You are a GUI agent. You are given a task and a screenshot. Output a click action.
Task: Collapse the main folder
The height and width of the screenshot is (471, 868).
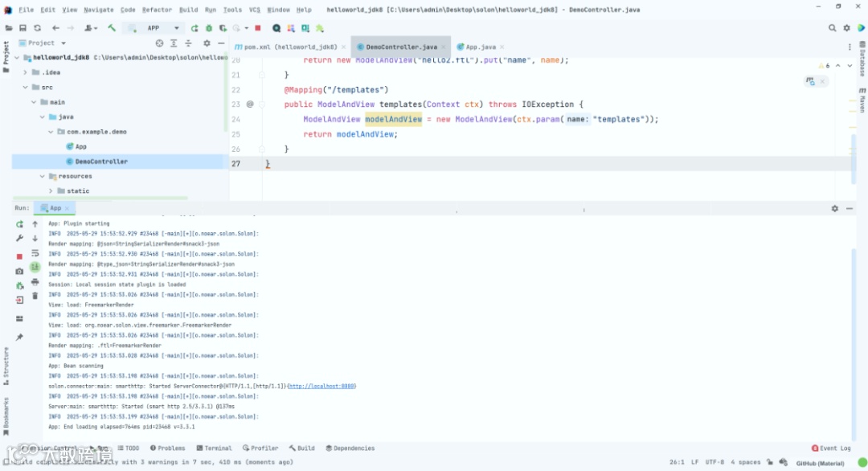(x=34, y=102)
